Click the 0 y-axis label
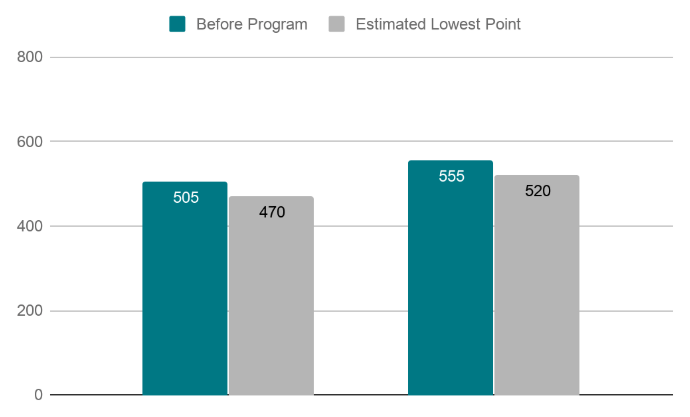 [x=38, y=395]
